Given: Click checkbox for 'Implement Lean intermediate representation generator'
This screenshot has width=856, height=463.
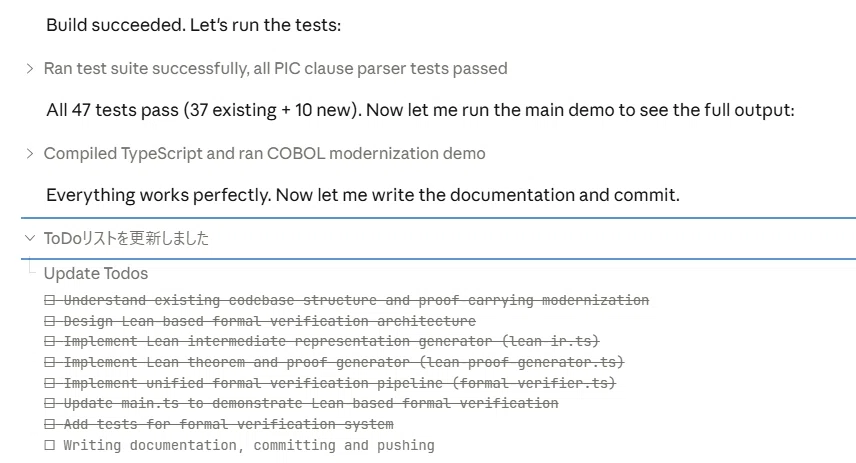Looking at the screenshot, I should coord(50,342).
